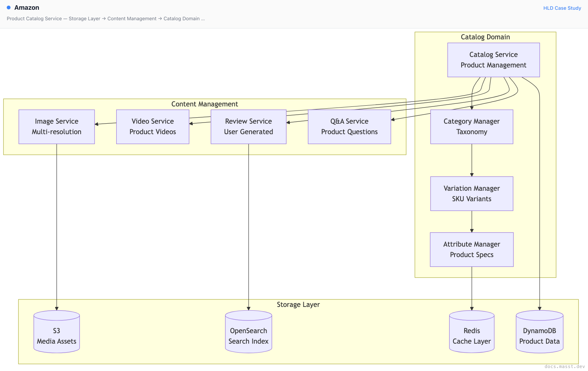This screenshot has height=371, width=588.
Task: Click the Content Management group label
Action: pyautogui.click(x=205, y=104)
